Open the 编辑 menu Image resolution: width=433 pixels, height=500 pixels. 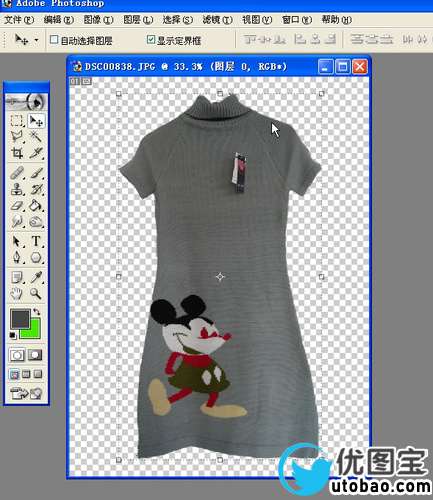(59, 20)
